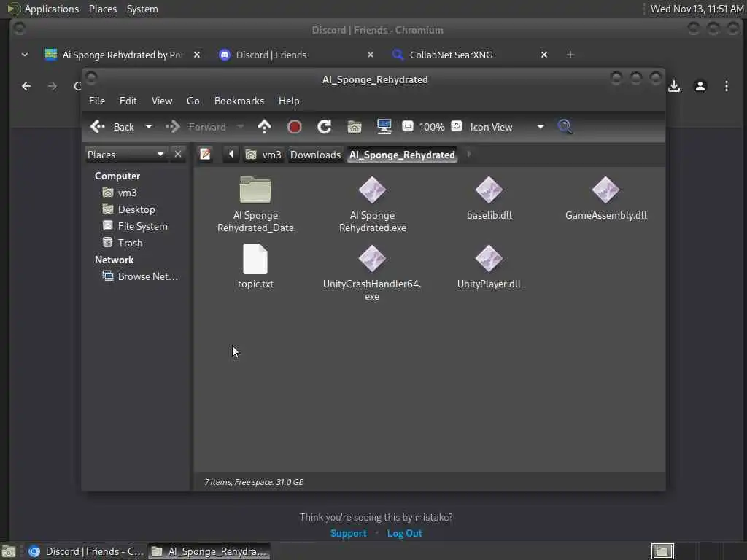
Task: Click AI_Sponge_Rehydrated taskbar window button
Action: click(x=209, y=551)
